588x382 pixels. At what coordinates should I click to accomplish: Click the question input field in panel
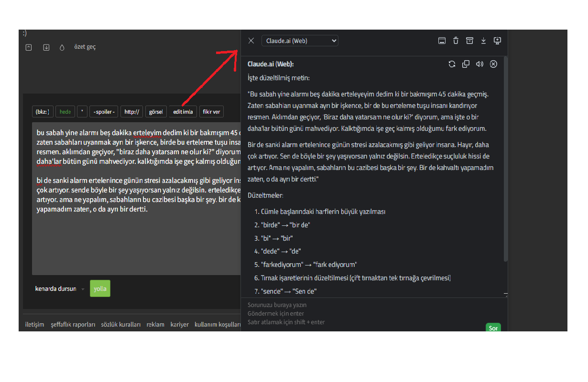(363, 313)
